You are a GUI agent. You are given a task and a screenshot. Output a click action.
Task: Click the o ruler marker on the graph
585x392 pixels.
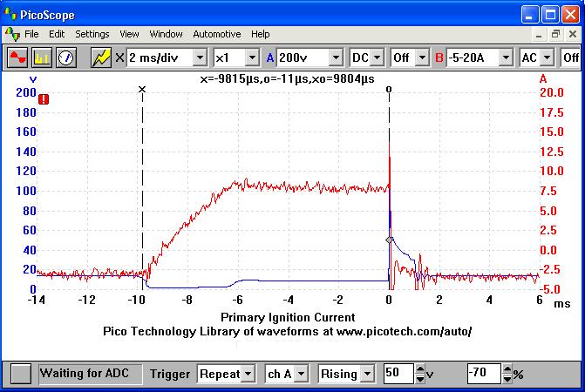pos(389,90)
